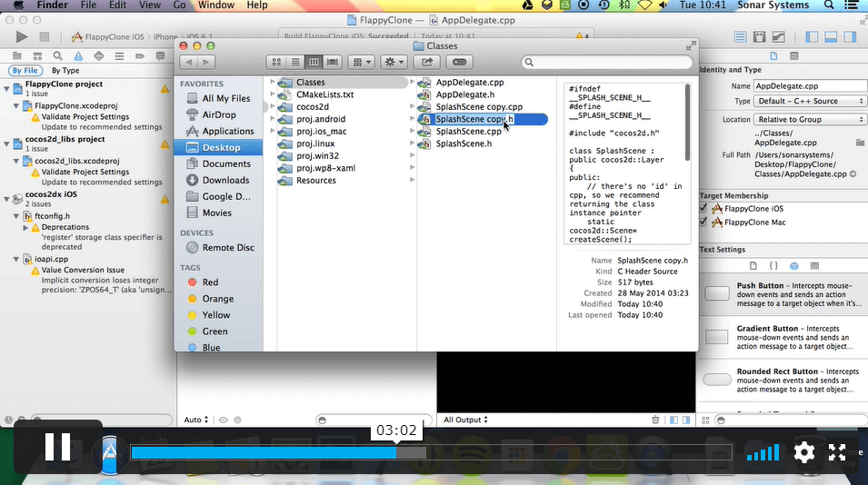Open Edit menu
Viewport: 868px width, 485px height.
click(117, 5)
